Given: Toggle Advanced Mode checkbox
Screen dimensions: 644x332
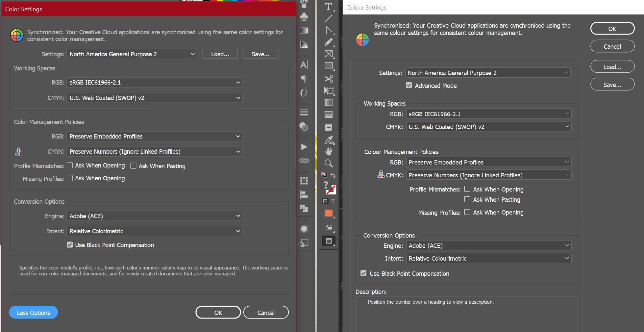Looking at the screenshot, I should pos(409,85).
